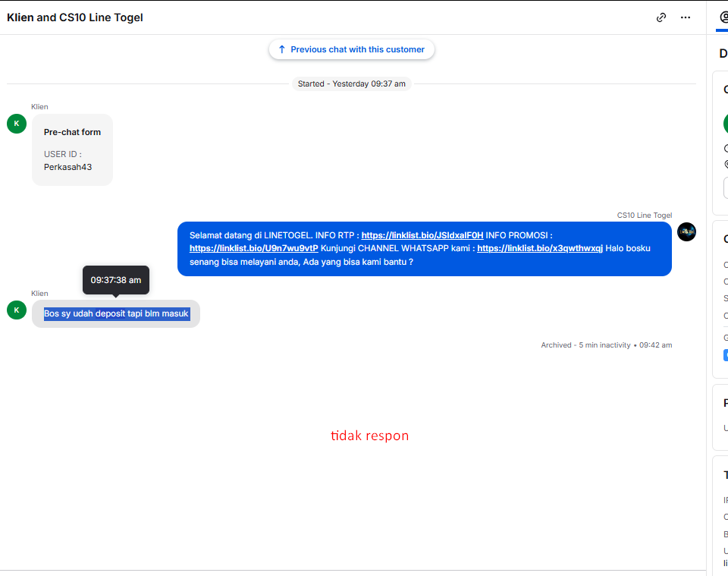Click 'Archived - 5 min inactivity' status
728x576 pixels.
coord(607,345)
